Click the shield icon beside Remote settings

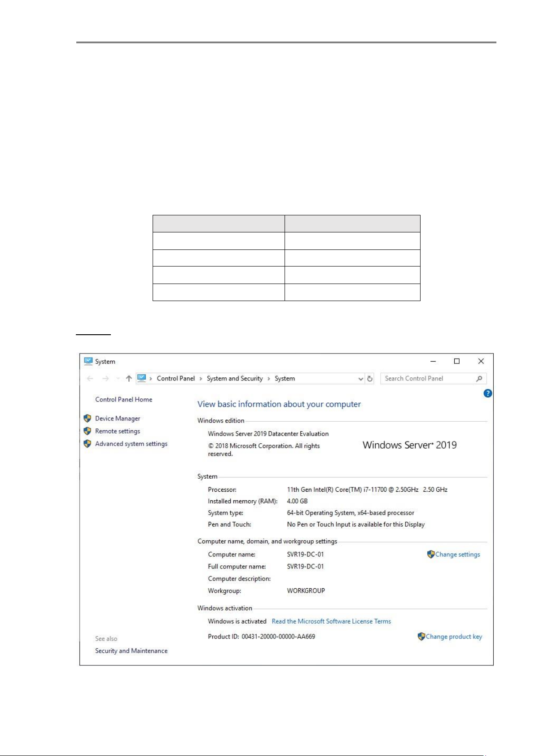tap(88, 431)
